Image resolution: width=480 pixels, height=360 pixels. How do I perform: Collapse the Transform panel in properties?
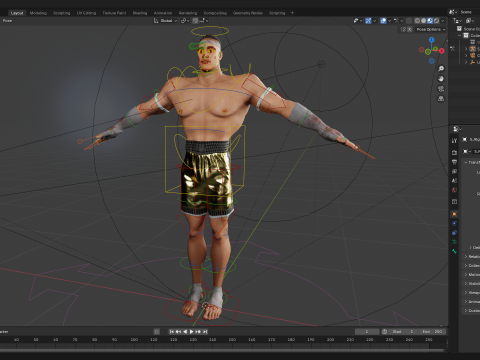(472, 162)
